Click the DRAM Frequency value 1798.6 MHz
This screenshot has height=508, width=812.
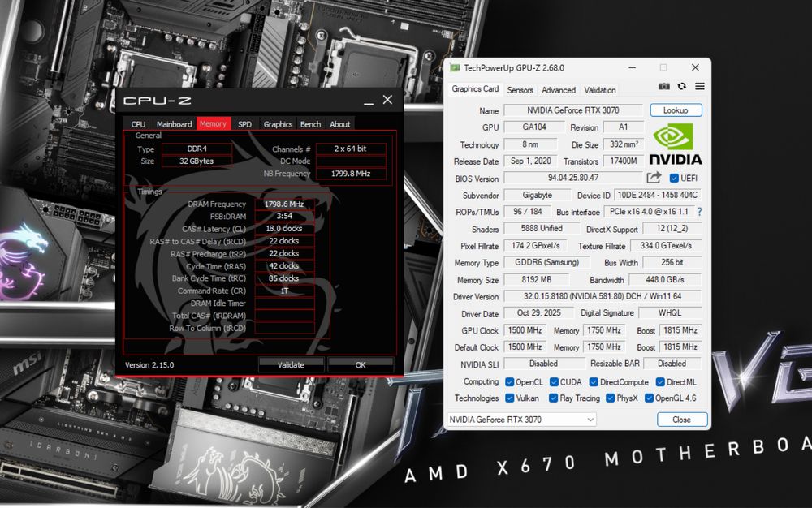tap(284, 204)
